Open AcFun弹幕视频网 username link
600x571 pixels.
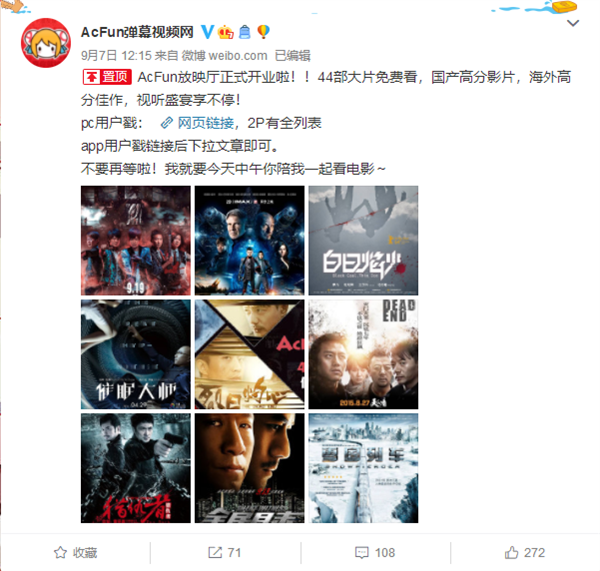pyautogui.click(x=137, y=32)
